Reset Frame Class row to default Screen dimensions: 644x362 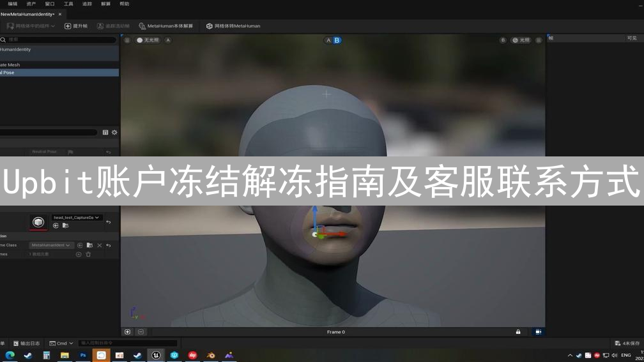(x=109, y=245)
